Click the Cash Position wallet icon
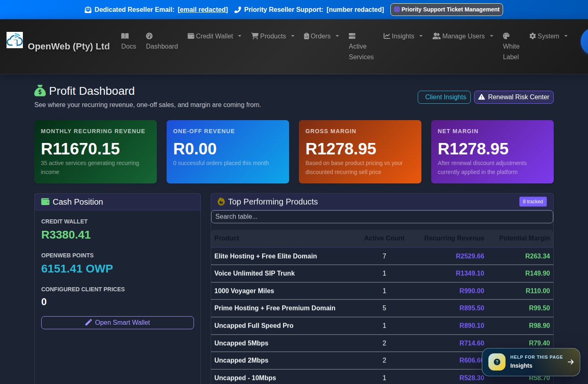This screenshot has height=384, width=588. point(45,201)
